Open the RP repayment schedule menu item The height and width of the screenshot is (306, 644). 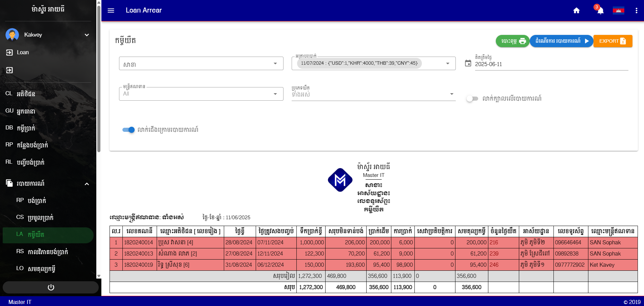(x=48, y=145)
